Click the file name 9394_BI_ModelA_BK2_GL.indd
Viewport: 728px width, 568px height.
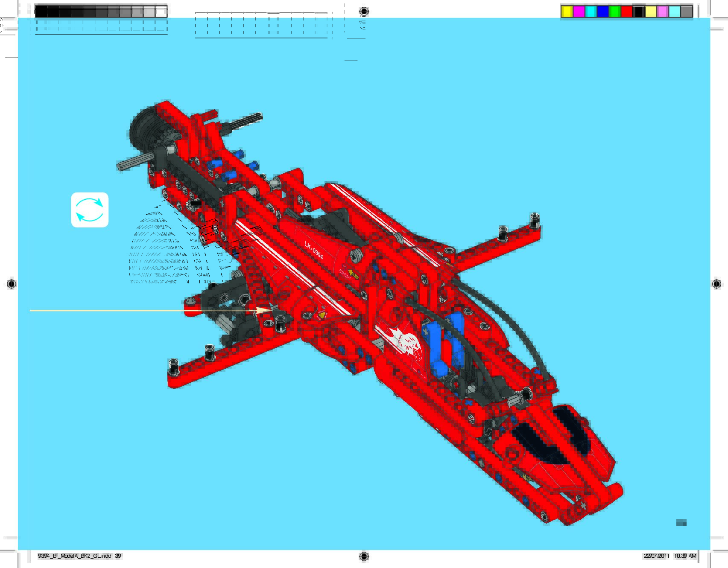[75, 556]
